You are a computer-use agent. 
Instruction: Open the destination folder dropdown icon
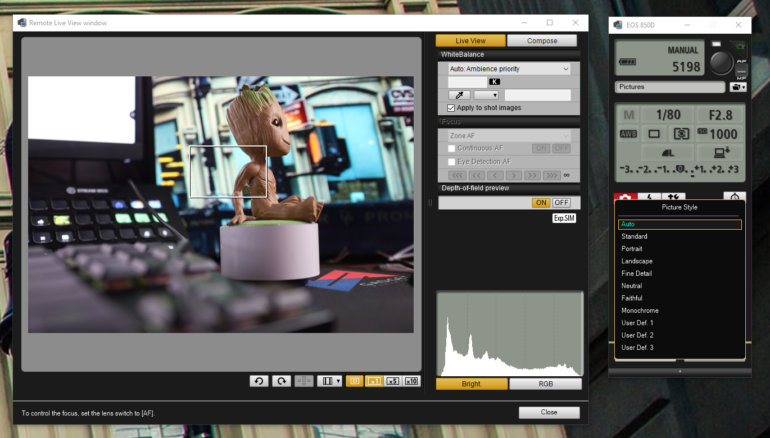738,87
